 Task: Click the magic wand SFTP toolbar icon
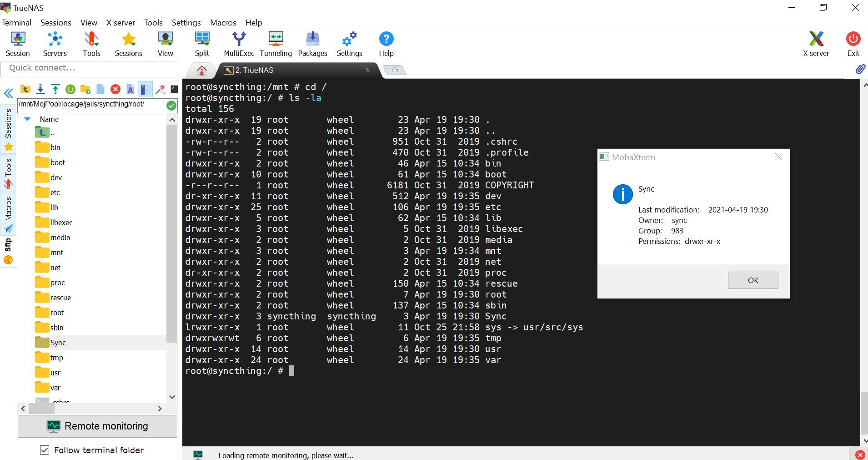click(160, 89)
